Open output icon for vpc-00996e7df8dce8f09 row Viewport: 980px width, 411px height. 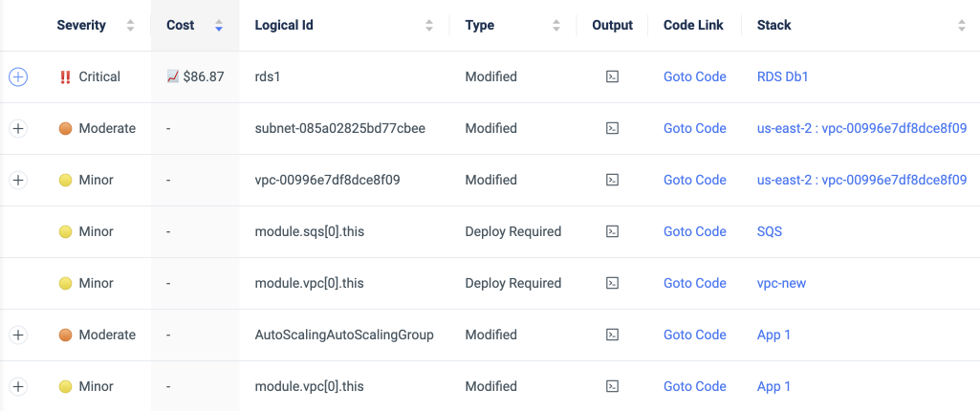(613, 180)
